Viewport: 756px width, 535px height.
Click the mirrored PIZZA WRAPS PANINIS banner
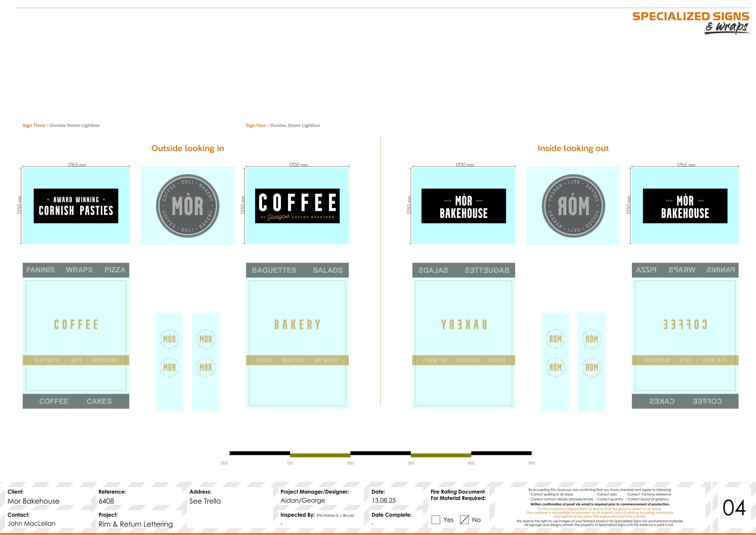point(685,270)
